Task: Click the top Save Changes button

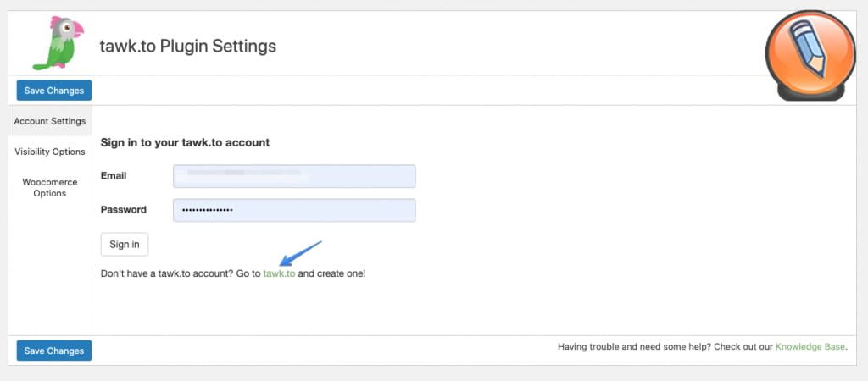Action: click(x=53, y=90)
